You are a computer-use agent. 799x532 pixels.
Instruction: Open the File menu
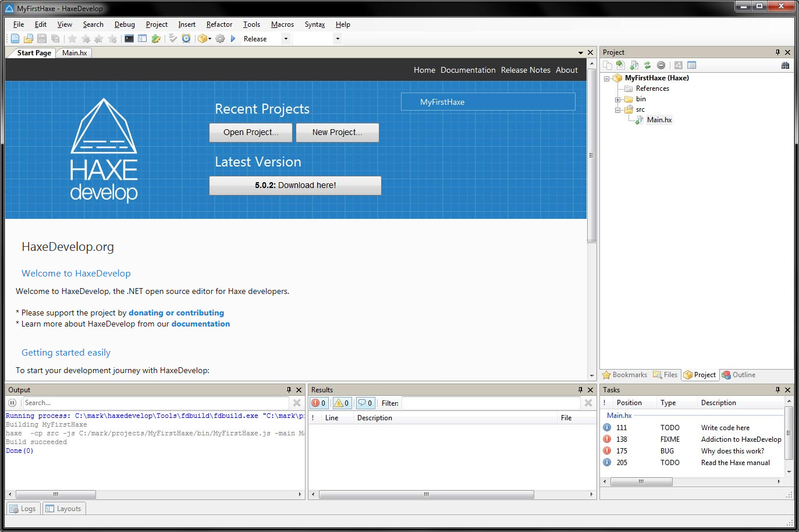click(19, 24)
